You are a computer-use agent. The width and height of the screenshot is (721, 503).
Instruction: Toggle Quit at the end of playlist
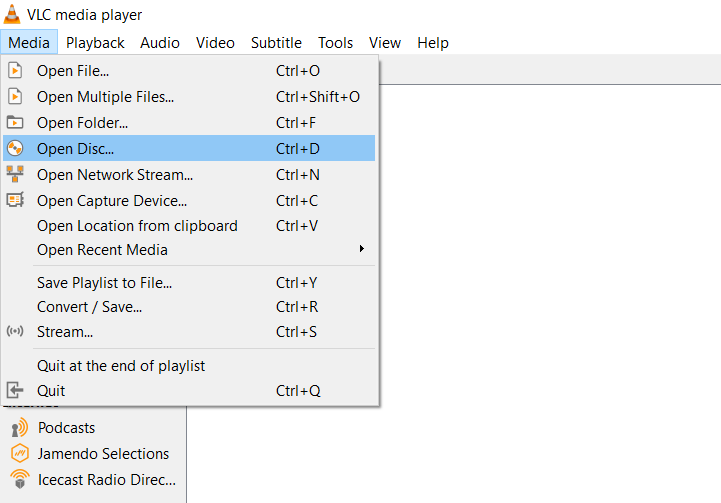tap(121, 366)
